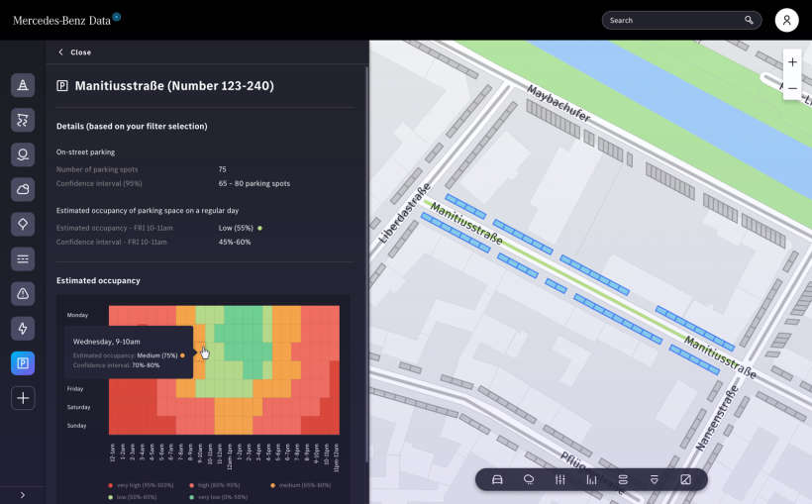This screenshot has width=812, height=504.
Task: Select the '65 - 80 parking spots' value
Action: click(x=254, y=183)
